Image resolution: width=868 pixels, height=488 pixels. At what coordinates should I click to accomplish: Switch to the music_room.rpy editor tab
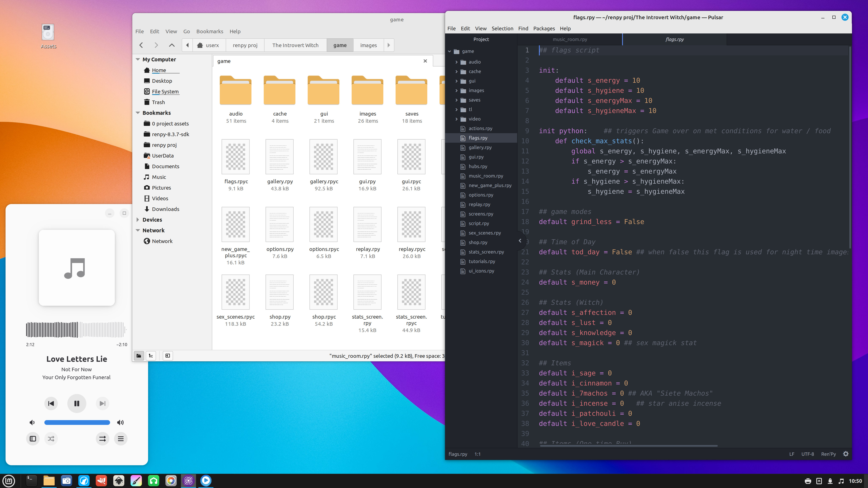click(x=570, y=39)
